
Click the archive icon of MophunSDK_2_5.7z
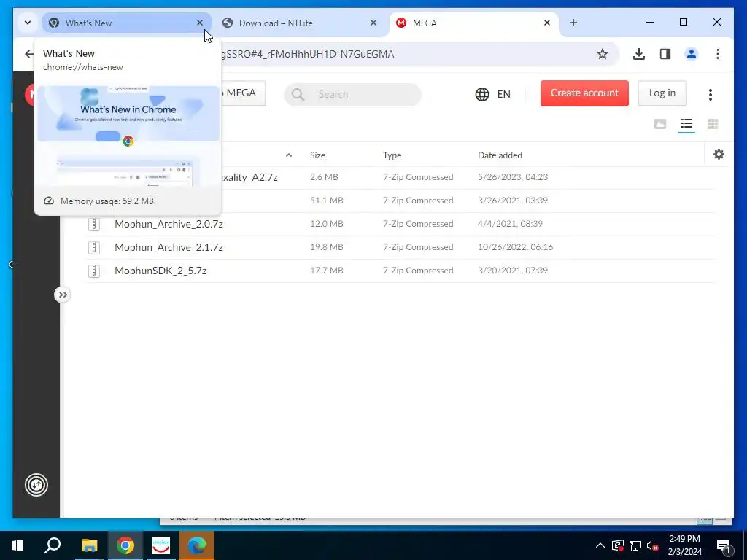coord(94,271)
